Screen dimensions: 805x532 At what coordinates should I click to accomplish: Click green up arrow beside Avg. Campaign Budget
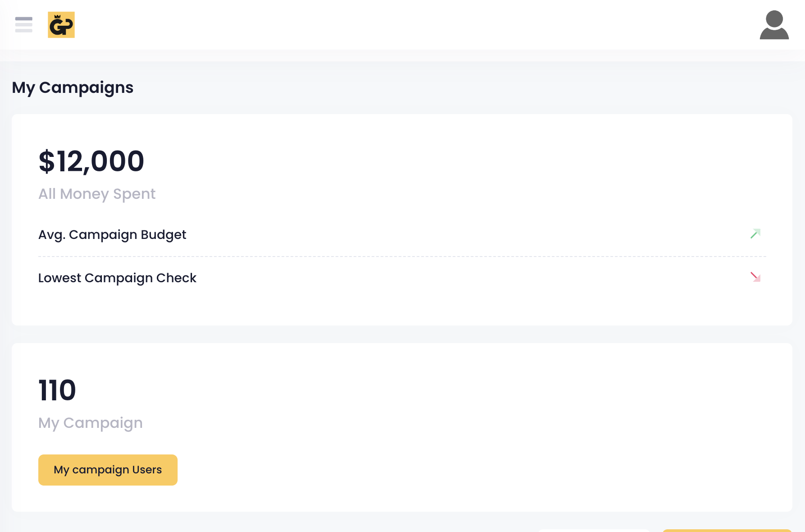coord(755,234)
